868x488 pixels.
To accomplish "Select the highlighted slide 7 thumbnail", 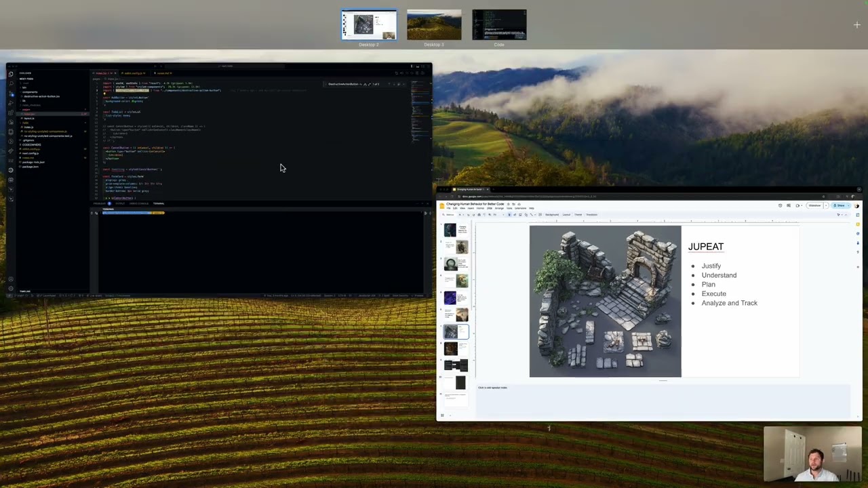I will (x=456, y=331).
